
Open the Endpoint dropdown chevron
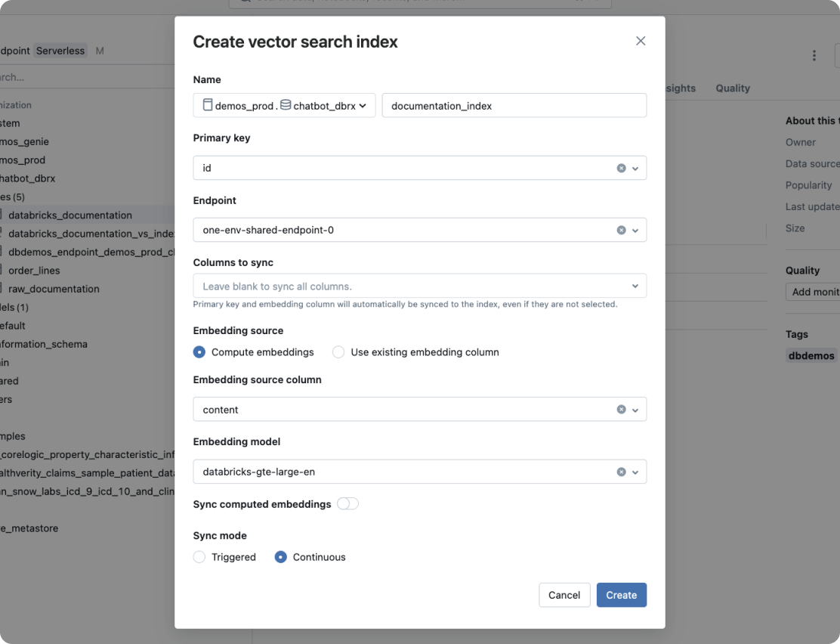[635, 230]
